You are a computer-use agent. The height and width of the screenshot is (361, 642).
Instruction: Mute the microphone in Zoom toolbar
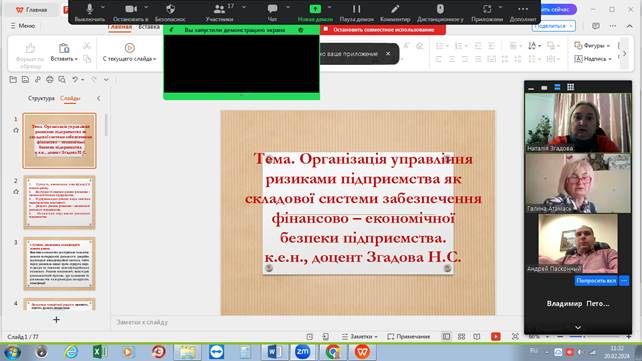[x=89, y=12]
